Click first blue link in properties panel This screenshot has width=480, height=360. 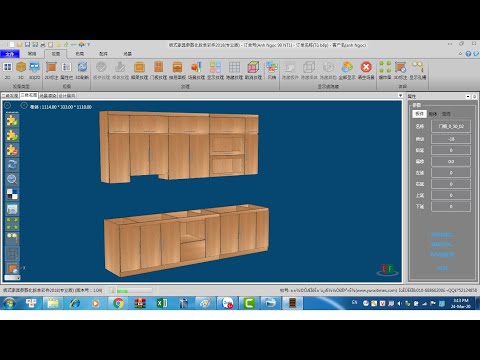click(x=442, y=234)
